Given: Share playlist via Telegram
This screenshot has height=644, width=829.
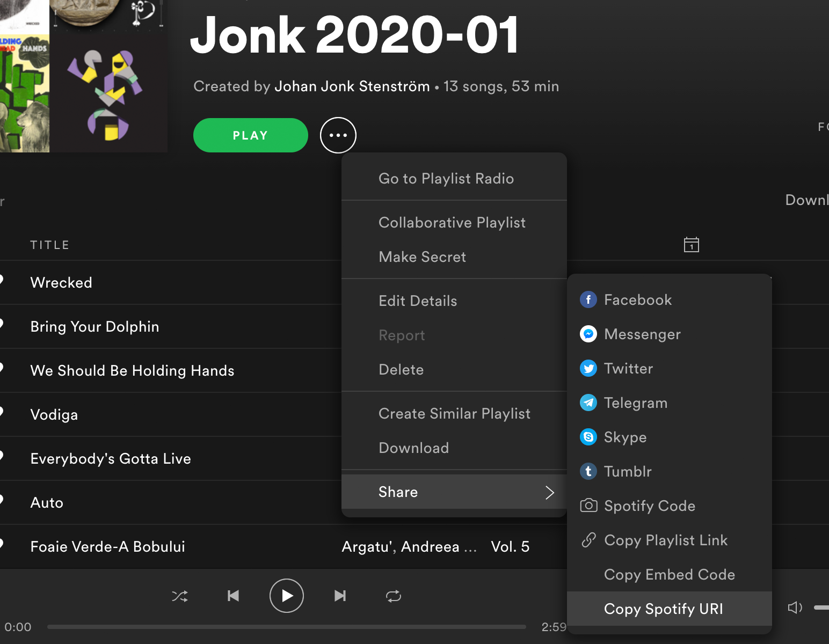Looking at the screenshot, I should pos(670,402).
